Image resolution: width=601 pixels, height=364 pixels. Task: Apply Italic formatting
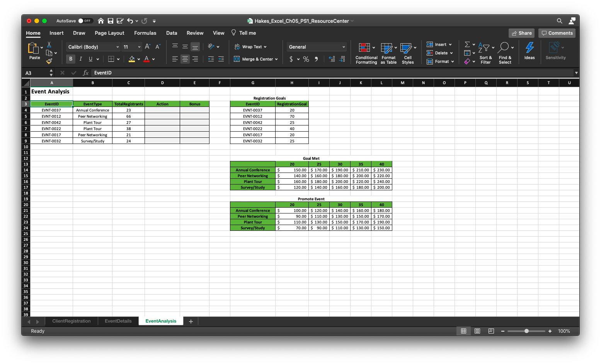pyautogui.click(x=80, y=59)
